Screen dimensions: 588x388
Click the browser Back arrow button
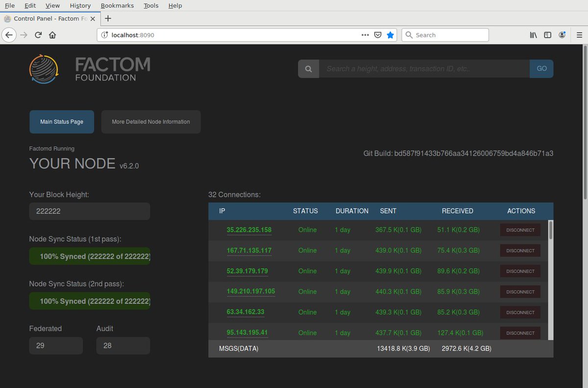tap(9, 35)
